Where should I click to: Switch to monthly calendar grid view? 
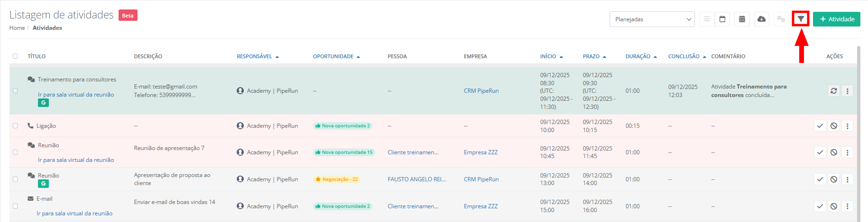tap(742, 19)
